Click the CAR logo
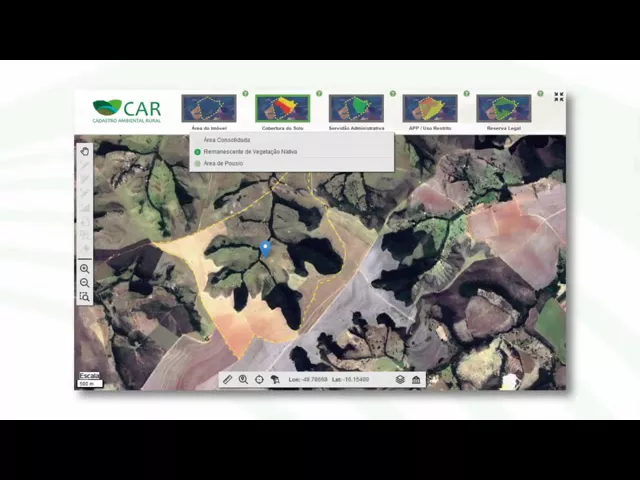Image resolution: width=640 pixels, height=480 pixels. 127,110
